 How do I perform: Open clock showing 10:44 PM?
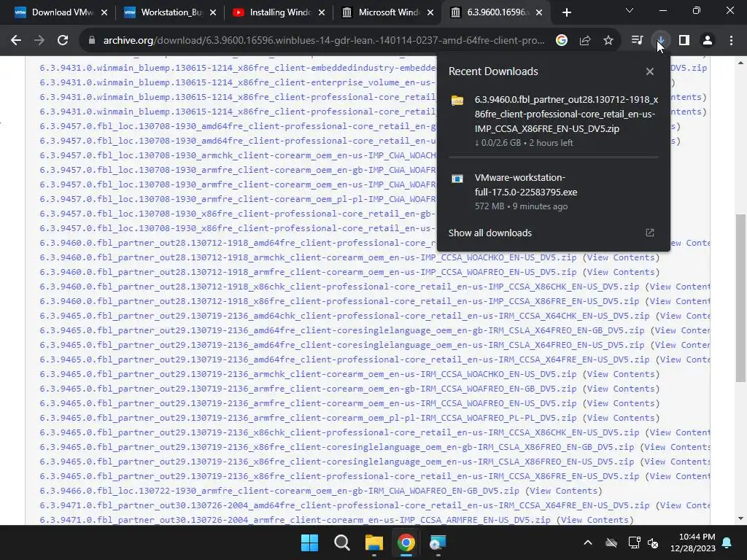[x=693, y=542]
